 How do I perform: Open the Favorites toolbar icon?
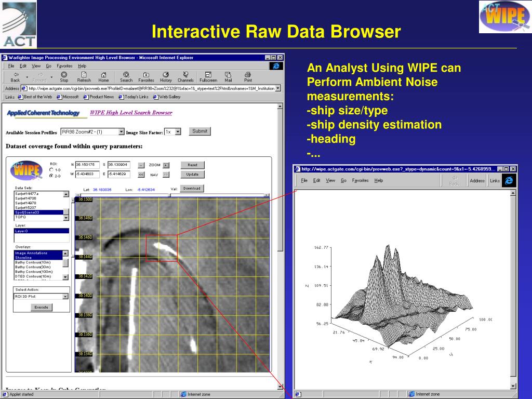(x=146, y=77)
